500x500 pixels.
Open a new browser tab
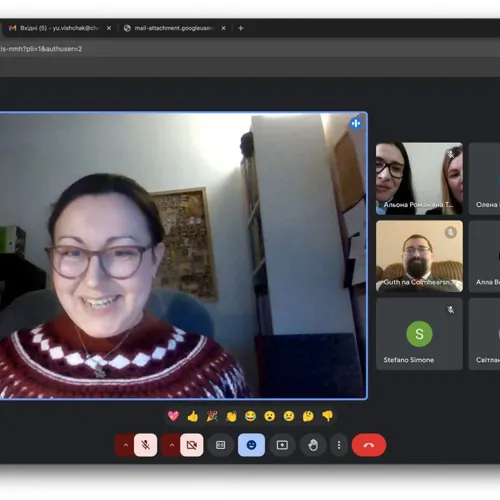click(x=241, y=28)
